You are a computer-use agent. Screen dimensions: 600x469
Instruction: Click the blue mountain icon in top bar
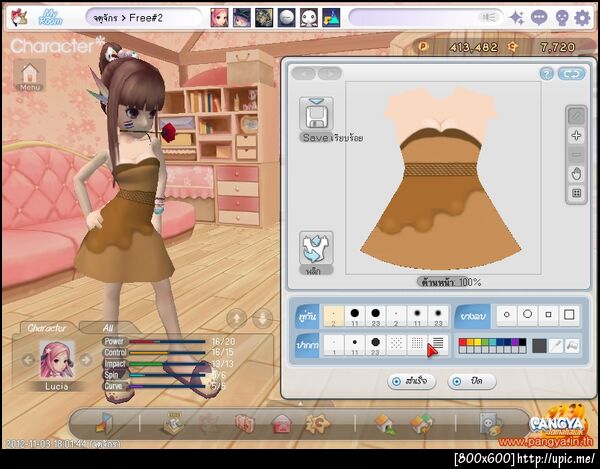[x=331, y=18]
